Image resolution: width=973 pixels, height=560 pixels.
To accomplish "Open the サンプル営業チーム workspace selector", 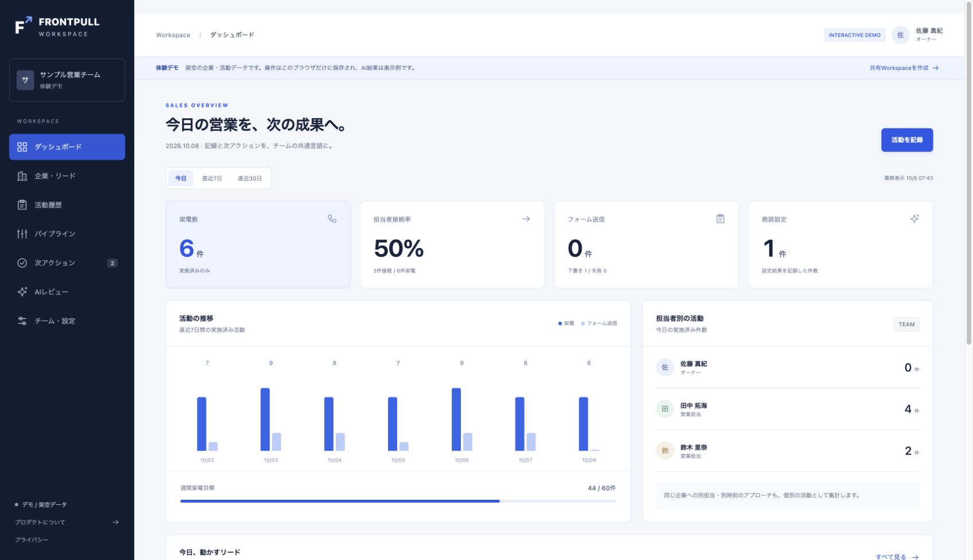I will click(x=67, y=80).
